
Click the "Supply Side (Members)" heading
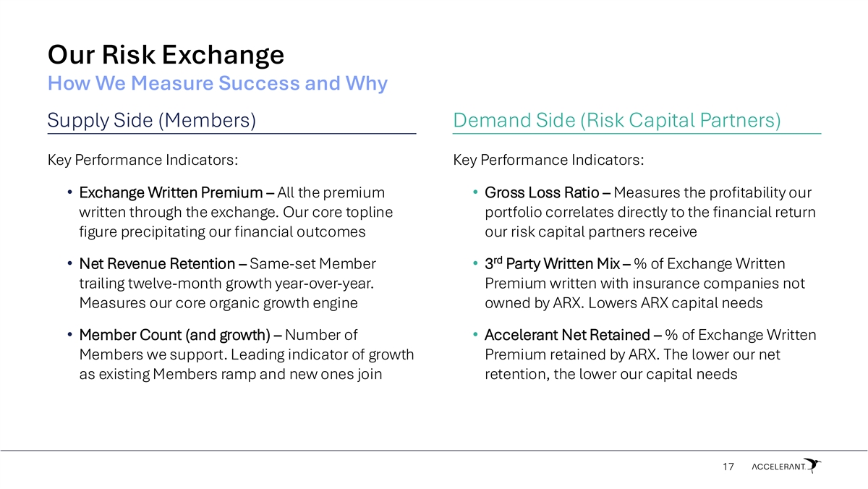point(152,120)
